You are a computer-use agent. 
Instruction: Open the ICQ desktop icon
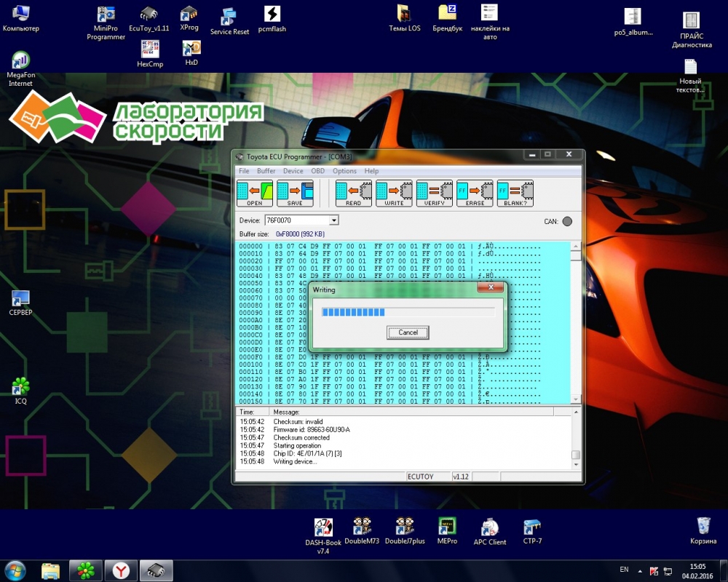(21, 391)
